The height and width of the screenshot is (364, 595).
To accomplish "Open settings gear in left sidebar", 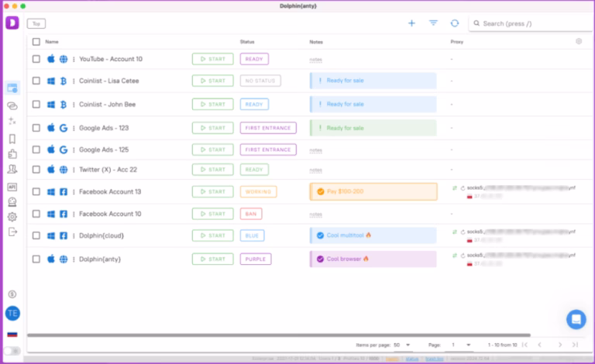I will point(12,217).
